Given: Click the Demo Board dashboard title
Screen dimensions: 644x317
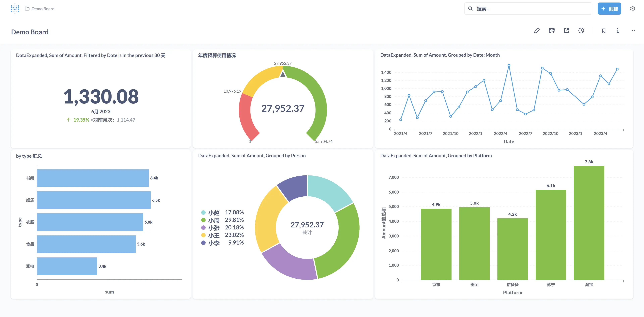Looking at the screenshot, I should [x=30, y=32].
